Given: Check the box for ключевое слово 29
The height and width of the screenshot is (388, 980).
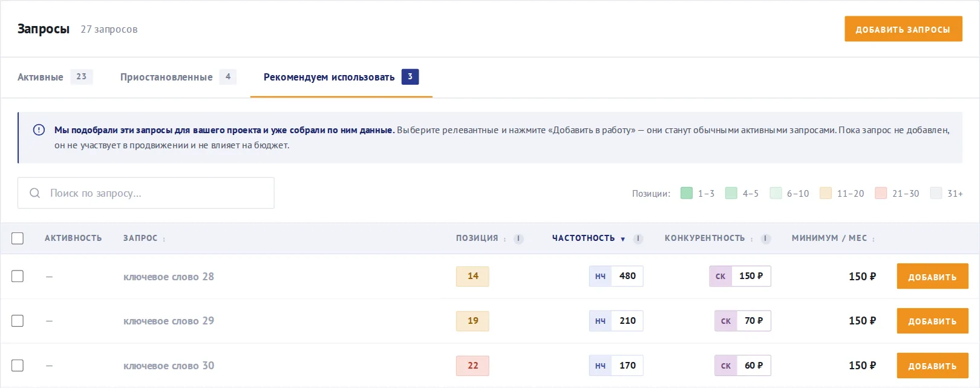Looking at the screenshot, I should click(18, 321).
